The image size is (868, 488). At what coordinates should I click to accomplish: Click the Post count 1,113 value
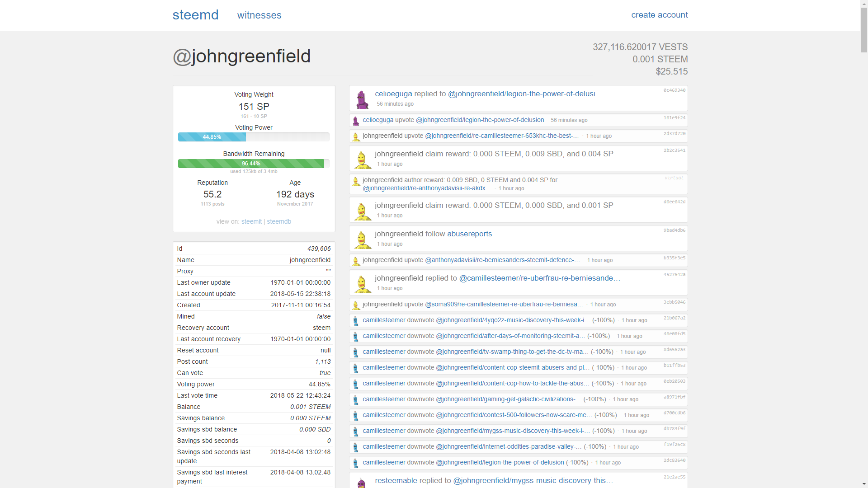click(x=323, y=361)
